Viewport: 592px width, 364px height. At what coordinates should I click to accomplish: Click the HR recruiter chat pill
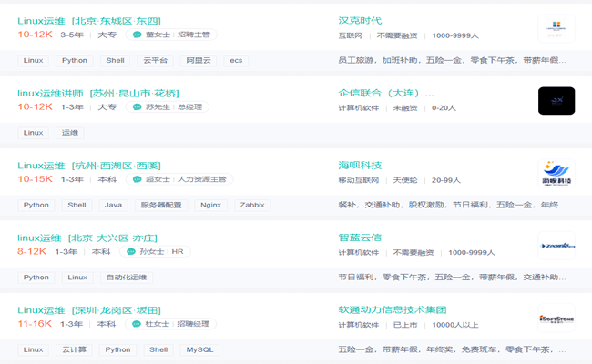click(x=155, y=251)
